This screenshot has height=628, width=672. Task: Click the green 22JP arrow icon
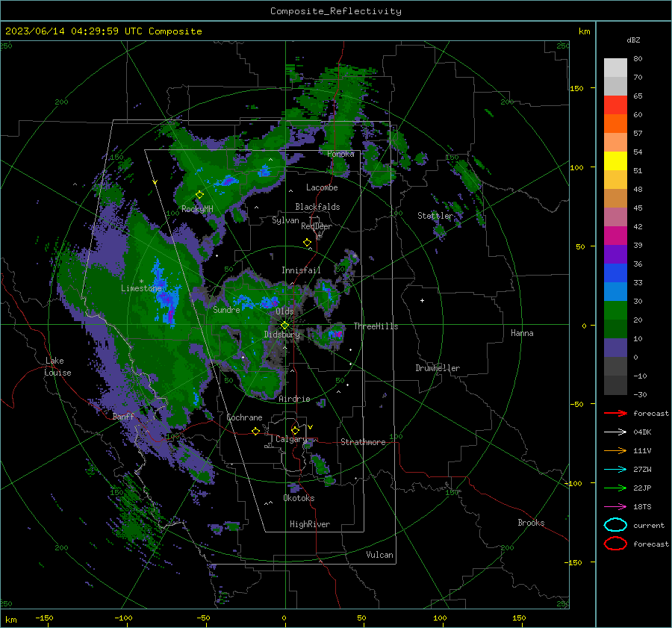(615, 488)
